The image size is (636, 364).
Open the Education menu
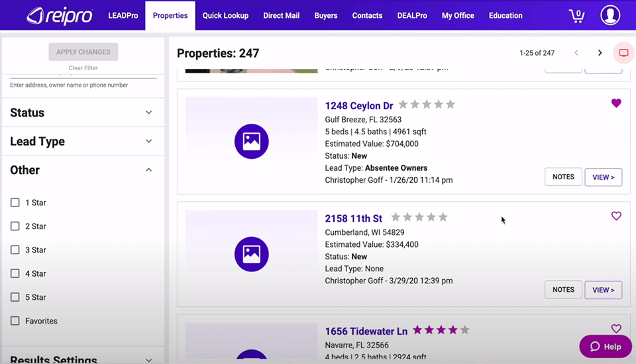(x=505, y=15)
